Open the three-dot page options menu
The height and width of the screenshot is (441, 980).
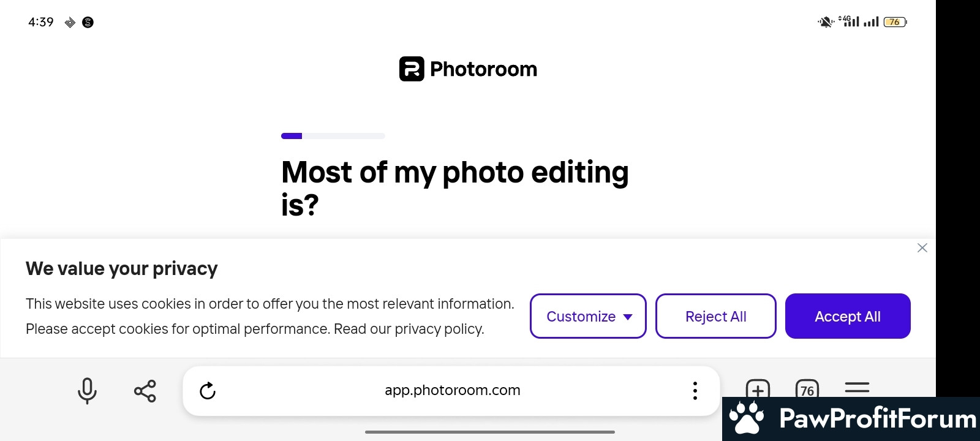695,391
